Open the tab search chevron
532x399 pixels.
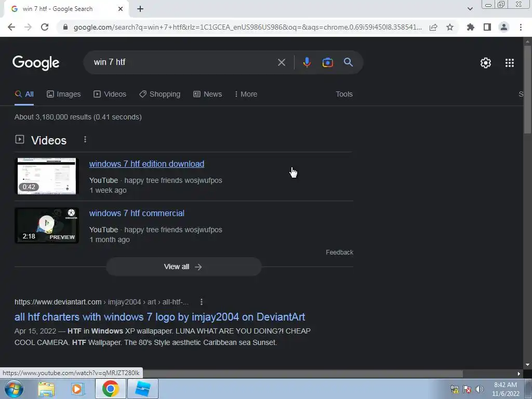[x=470, y=9]
